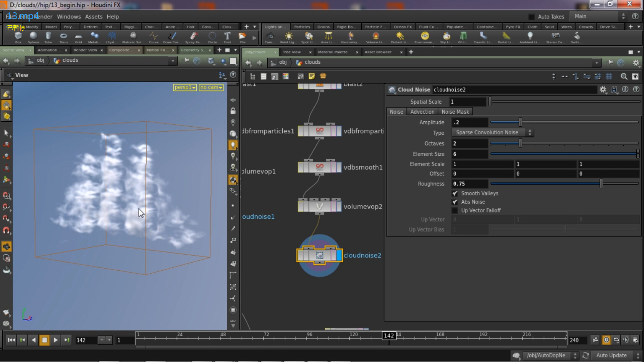Expand the network editor path dropdown arrow
Image resolution: width=644 pixels, height=362 pixels.
coord(596,63)
